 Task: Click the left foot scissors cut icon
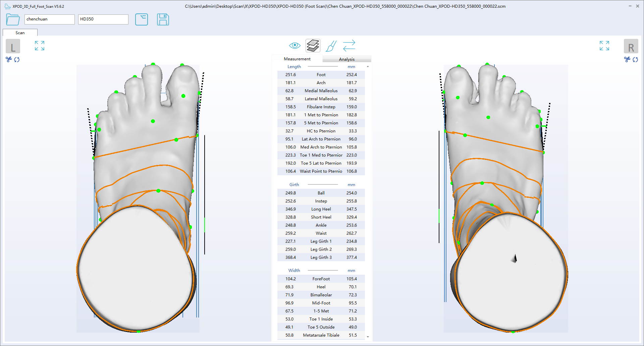[9, 59]
